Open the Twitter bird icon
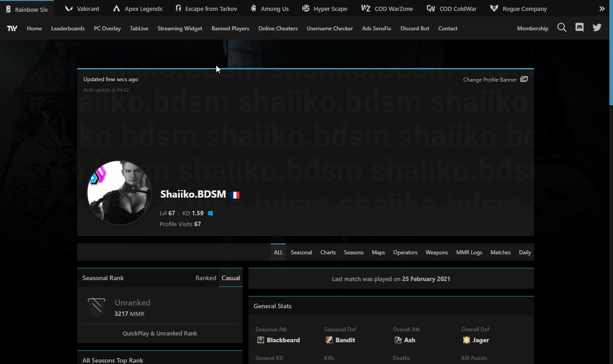The image size is (613, 364). pos(597,28)
